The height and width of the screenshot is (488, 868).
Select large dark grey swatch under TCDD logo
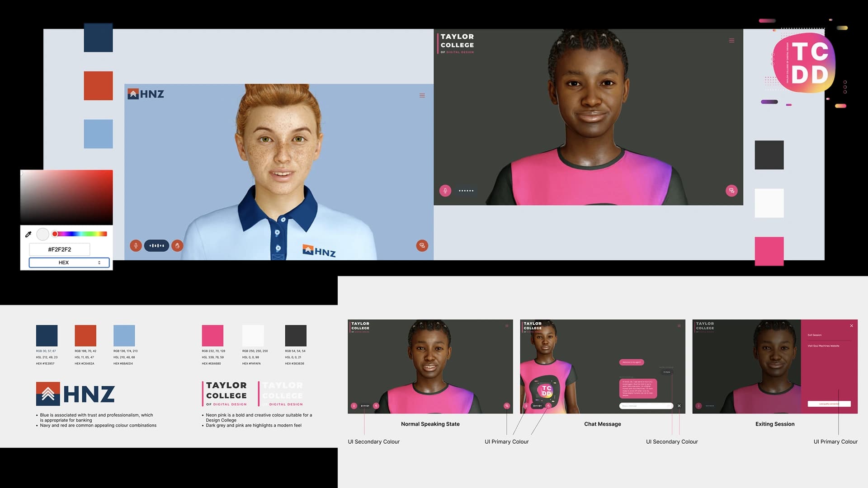(769, 155)
